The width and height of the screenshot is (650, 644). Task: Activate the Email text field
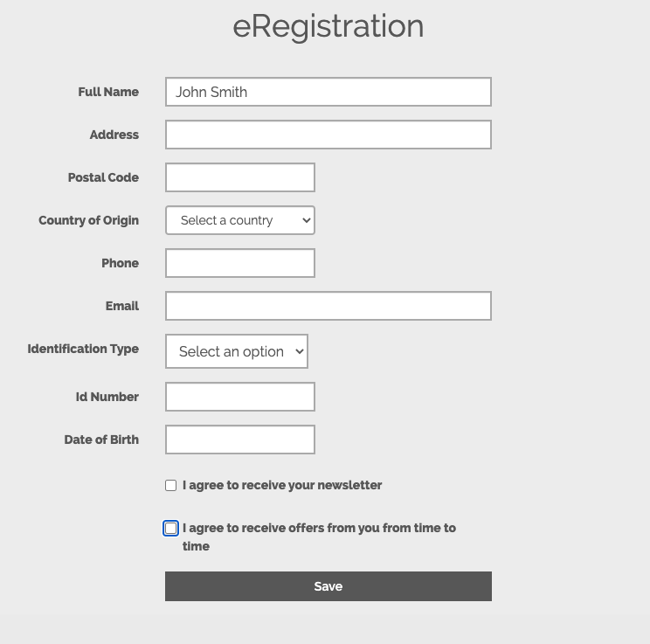pos(328,306)
